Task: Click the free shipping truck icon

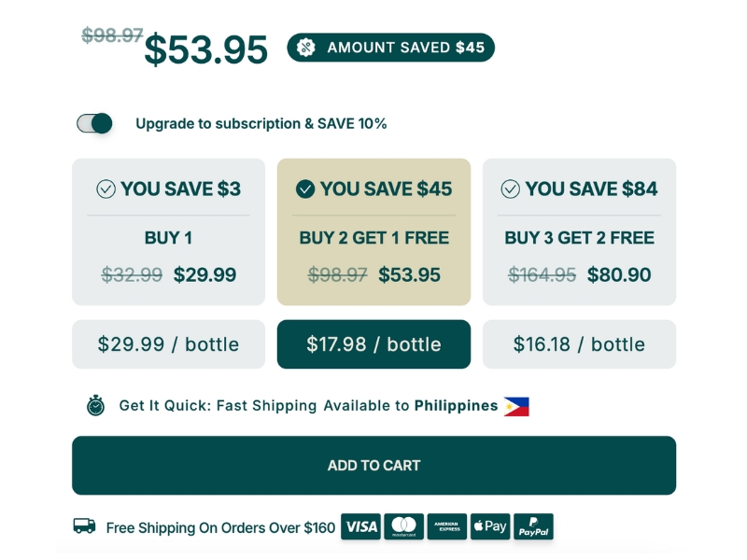Action: click(84, 526)
